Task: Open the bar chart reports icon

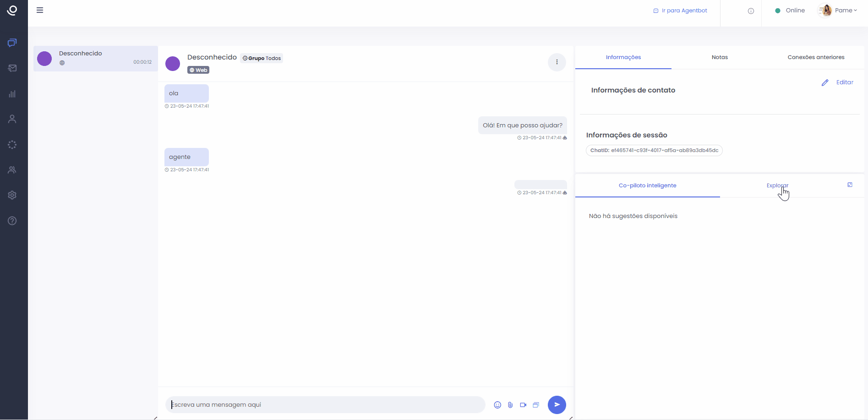Action: click(12, 94)
